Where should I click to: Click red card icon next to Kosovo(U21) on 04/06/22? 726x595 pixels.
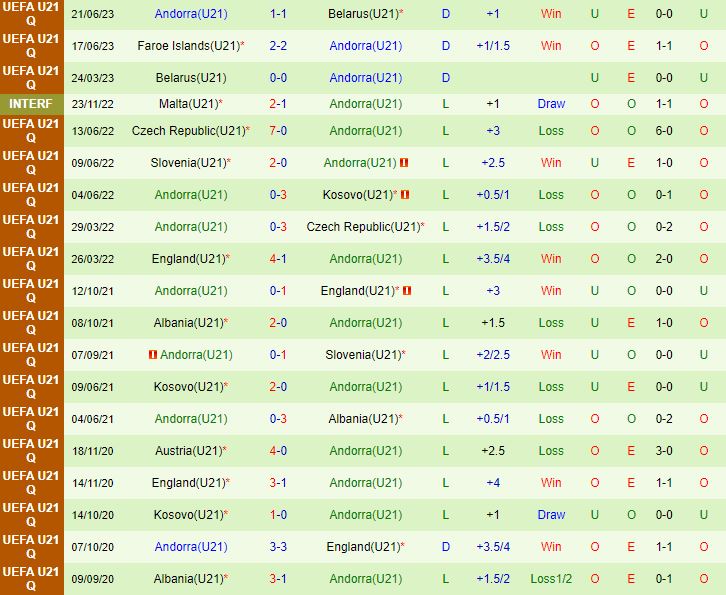click(405, 194)
